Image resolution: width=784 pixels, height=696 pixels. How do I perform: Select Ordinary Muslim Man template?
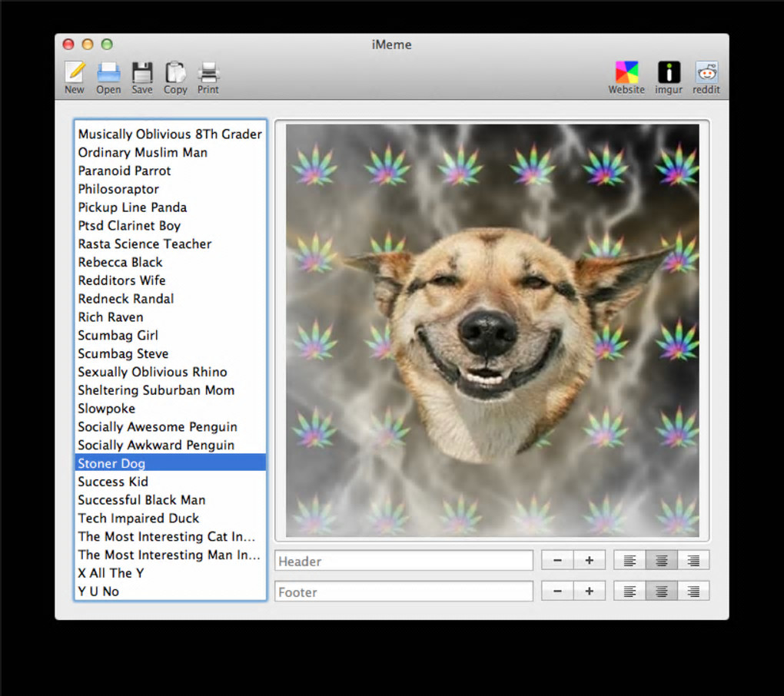pos(170,152)
